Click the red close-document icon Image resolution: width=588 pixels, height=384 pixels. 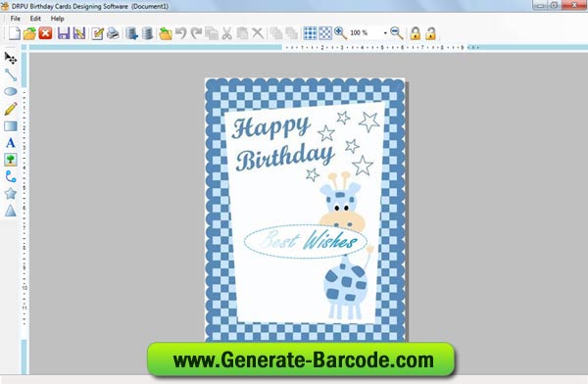[x=45, y=33]
